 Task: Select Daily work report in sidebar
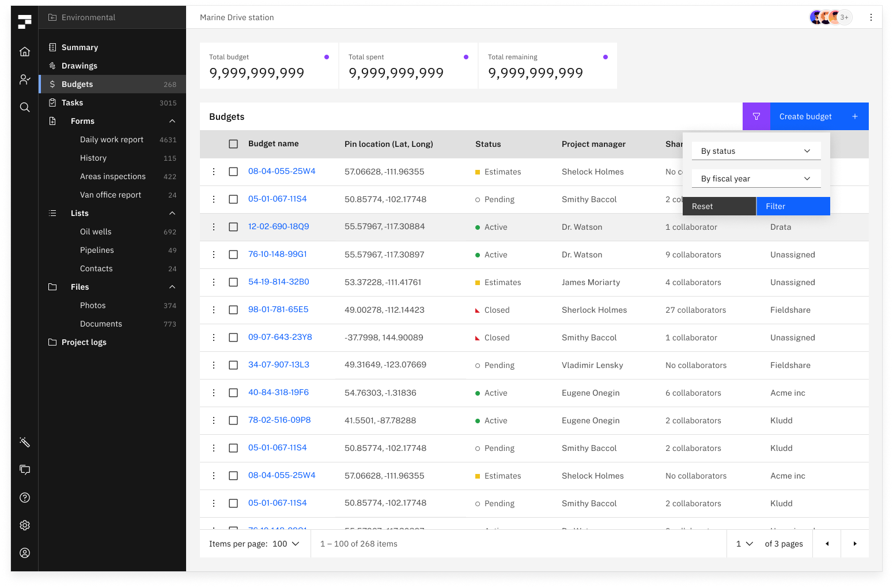pos(112,139)
